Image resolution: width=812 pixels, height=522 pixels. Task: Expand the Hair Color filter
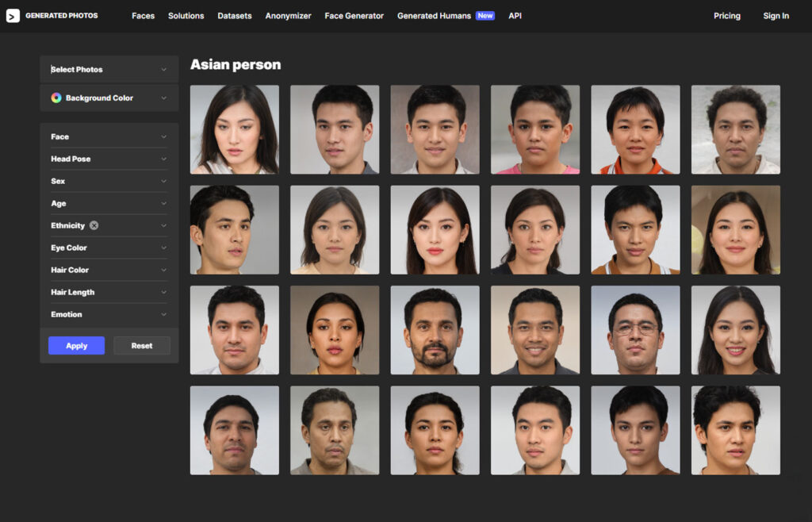point(109,270)
